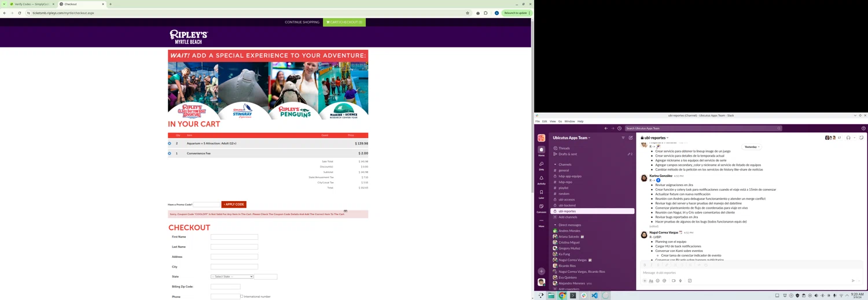Open Later in Slack's rail
The width and height of the screenshot is (868, 300).
pos(542,194)
